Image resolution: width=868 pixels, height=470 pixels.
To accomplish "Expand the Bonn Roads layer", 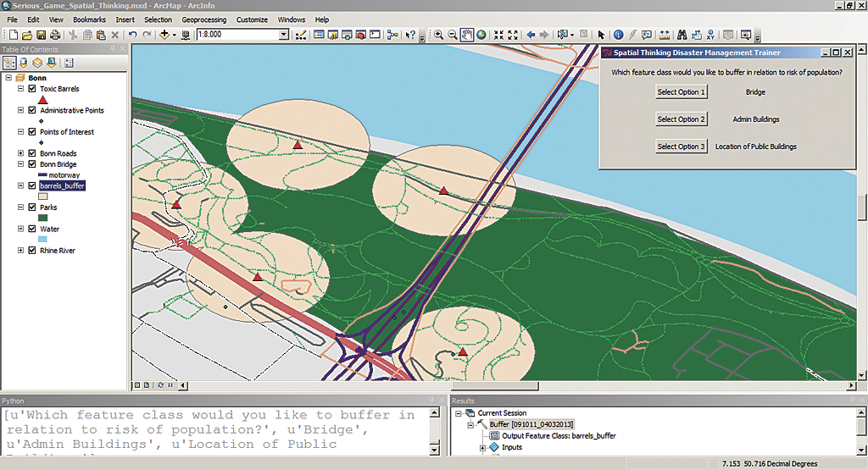I will coord(21,153).
